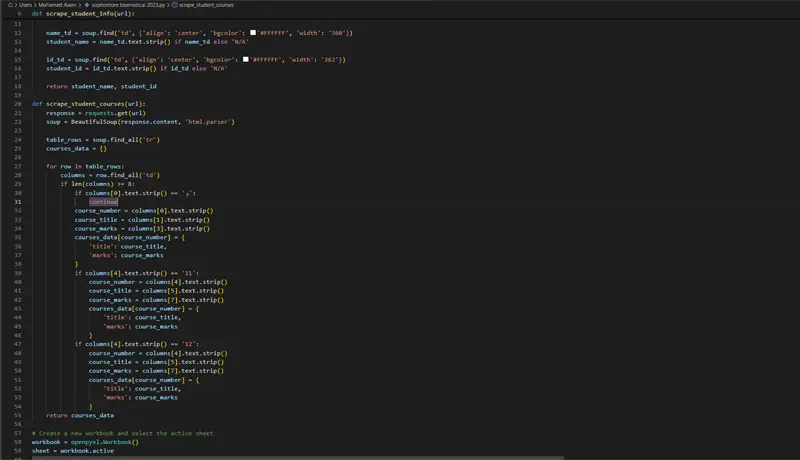Click sticky header 'def scrape_student_info(url):'
Viewport: 800px width, 460px height.
tap(83, 14)
